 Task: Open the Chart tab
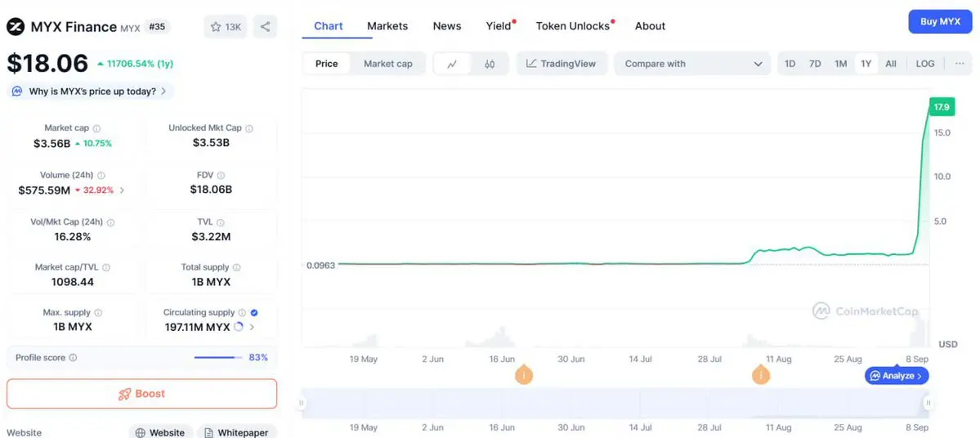(329, 26)
